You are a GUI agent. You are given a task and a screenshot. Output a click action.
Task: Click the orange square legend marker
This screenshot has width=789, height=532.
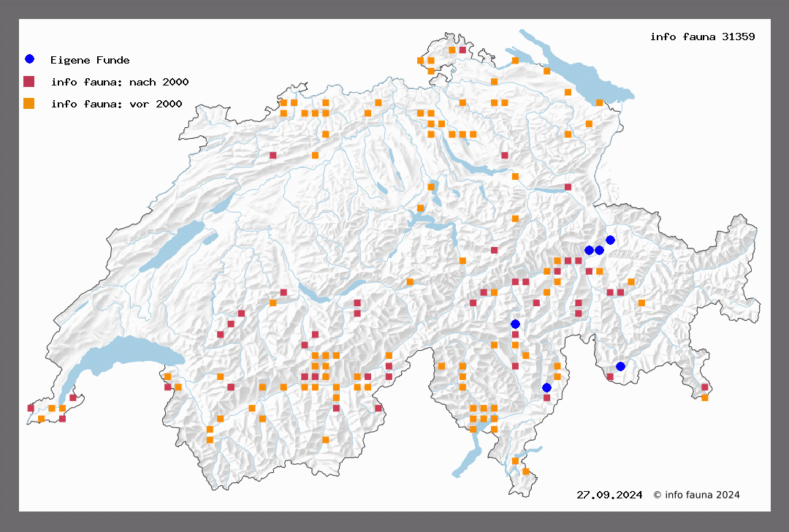point(29,104)
